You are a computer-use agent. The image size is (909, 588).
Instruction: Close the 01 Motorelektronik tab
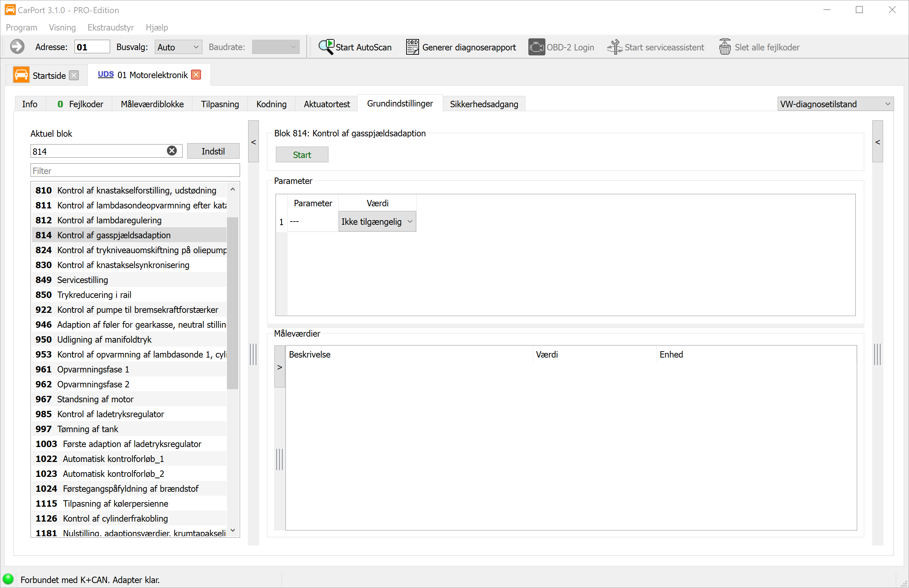click(x=196, y=75)
